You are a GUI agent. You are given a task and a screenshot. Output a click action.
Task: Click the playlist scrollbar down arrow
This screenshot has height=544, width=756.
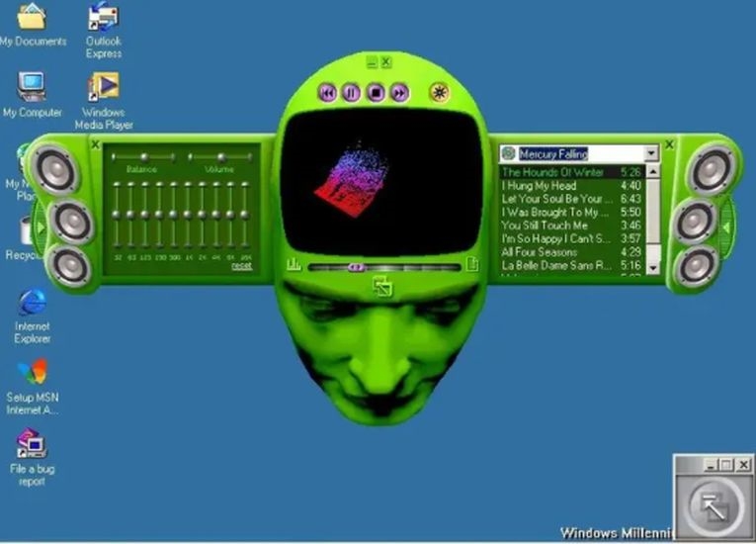(653, 267)
